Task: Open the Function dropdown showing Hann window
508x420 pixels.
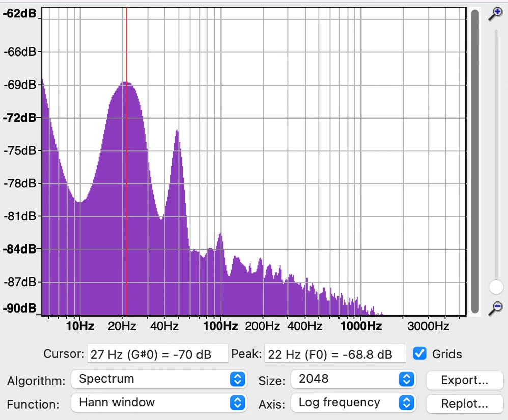Action: coord(159,403)
